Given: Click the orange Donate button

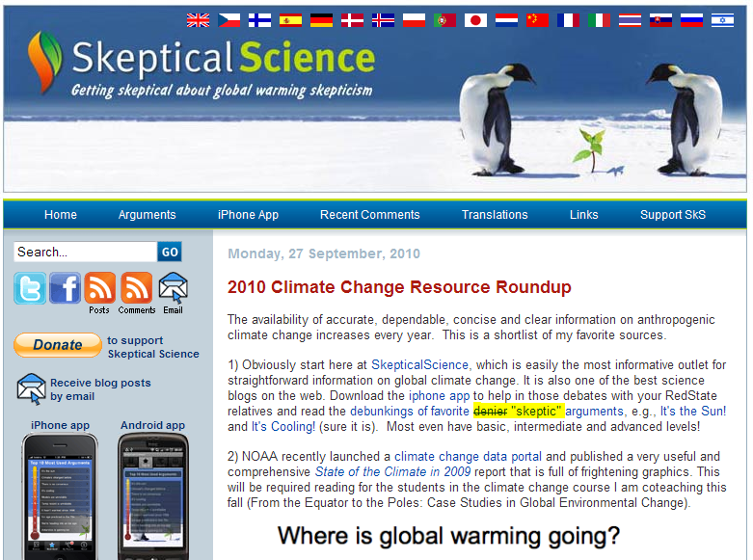Looking at the screenshot, I should point(57,345).
